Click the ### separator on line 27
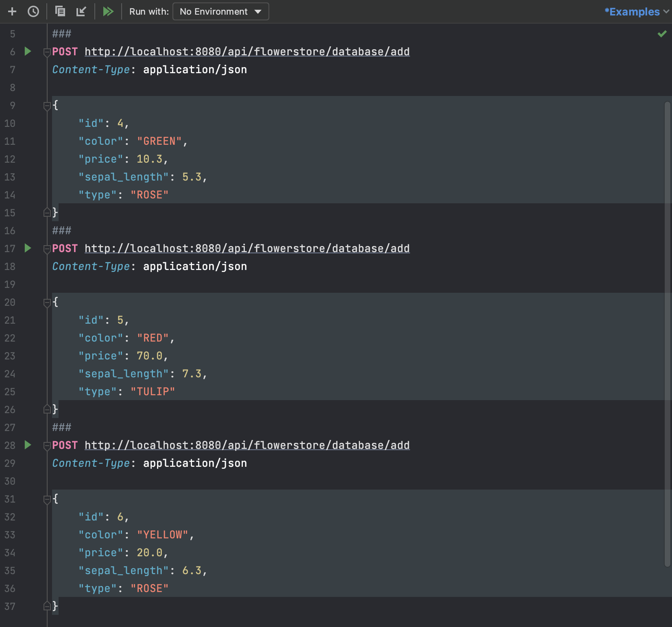The height and width of the screenshot is (627, 672). tap(62, 427)
